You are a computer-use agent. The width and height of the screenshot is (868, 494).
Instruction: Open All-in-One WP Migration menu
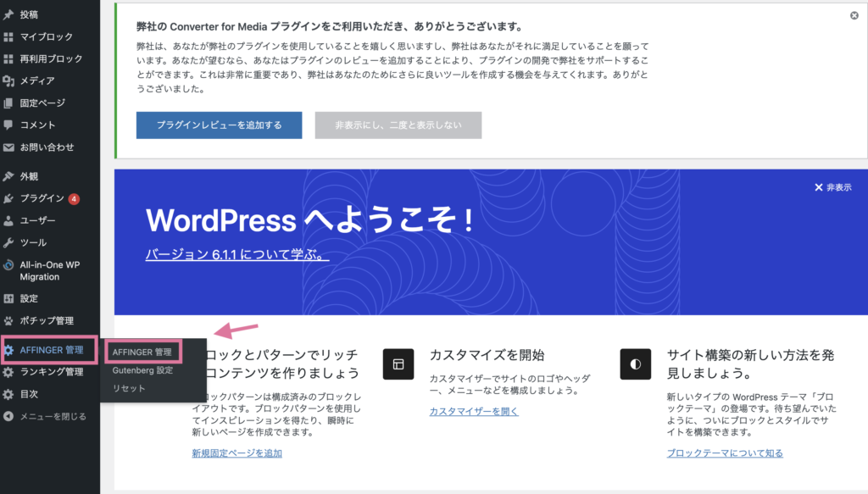(x=50, y=270)
